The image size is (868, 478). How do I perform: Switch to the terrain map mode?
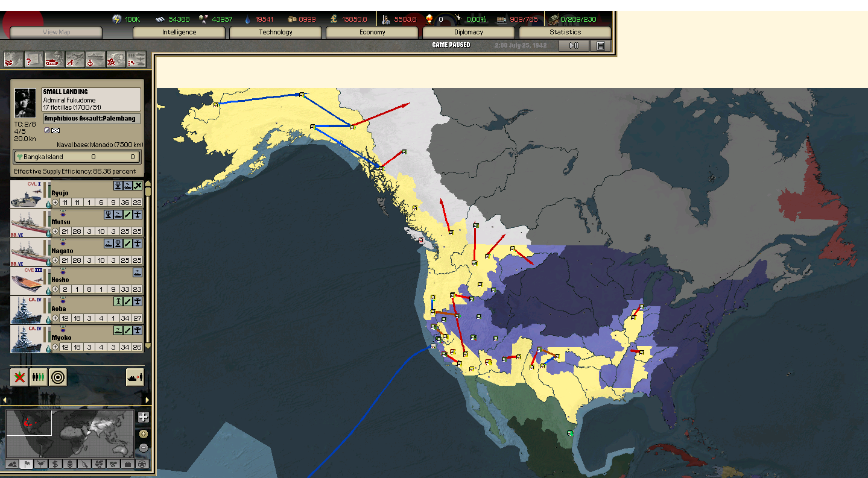(x=12, y=464)
